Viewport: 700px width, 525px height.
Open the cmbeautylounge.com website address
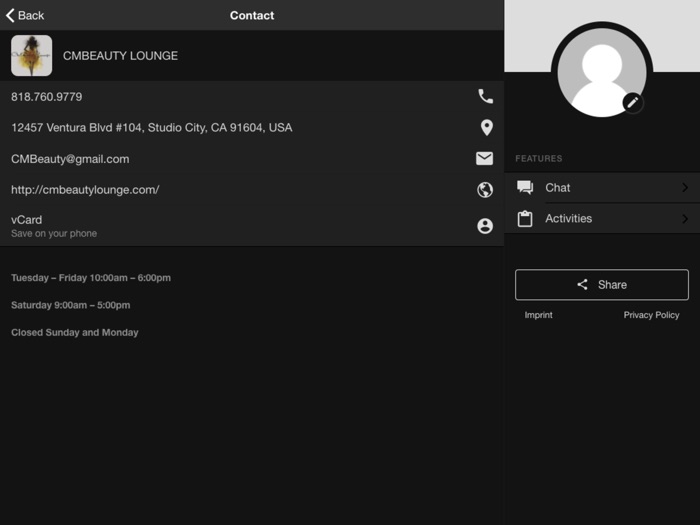[x=85, y=190]
